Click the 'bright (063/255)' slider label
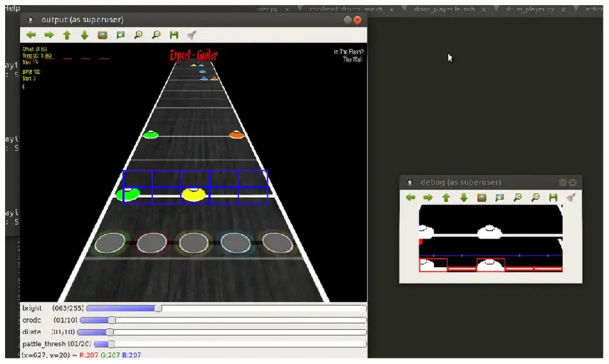This screenshot has width=609, height=364. coord(53,308)
